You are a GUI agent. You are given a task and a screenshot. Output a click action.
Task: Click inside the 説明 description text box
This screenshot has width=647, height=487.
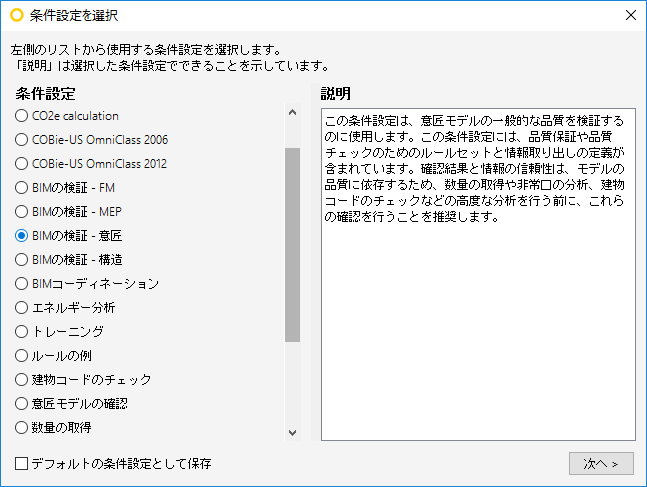478,274
